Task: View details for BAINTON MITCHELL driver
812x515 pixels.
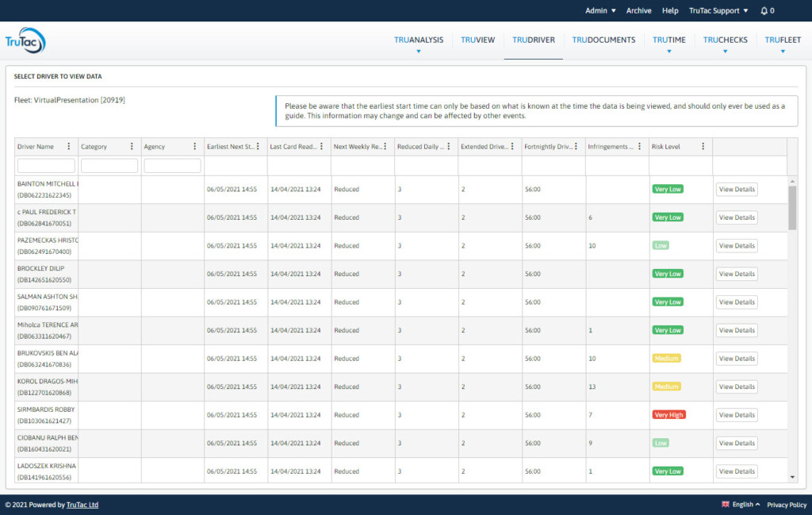Action: (737, 190)
